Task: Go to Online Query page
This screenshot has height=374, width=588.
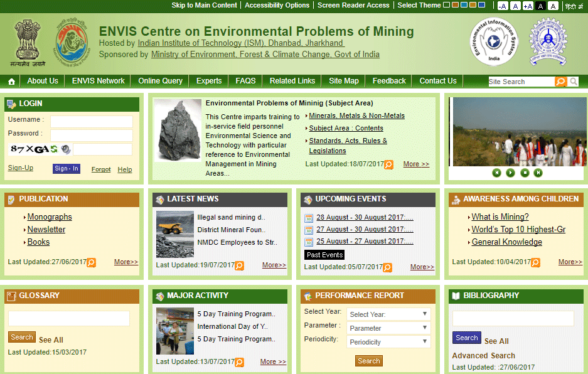Action: [160, 81]
